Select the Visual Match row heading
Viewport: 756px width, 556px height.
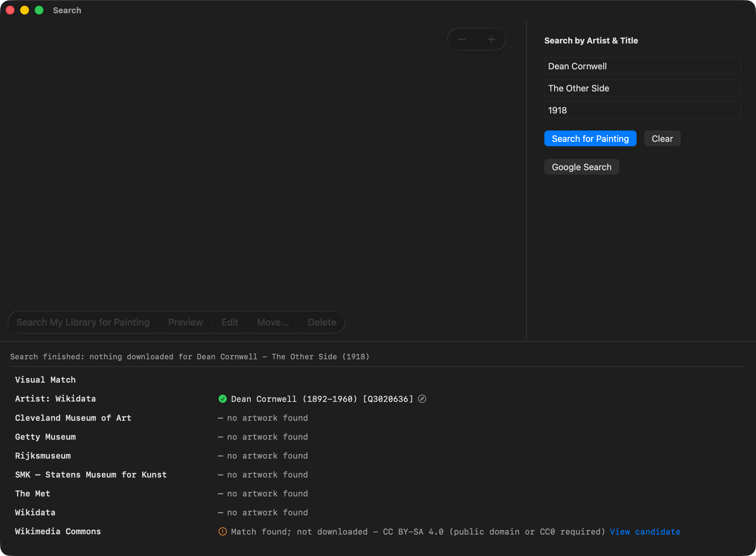click(x=45, y=379)
